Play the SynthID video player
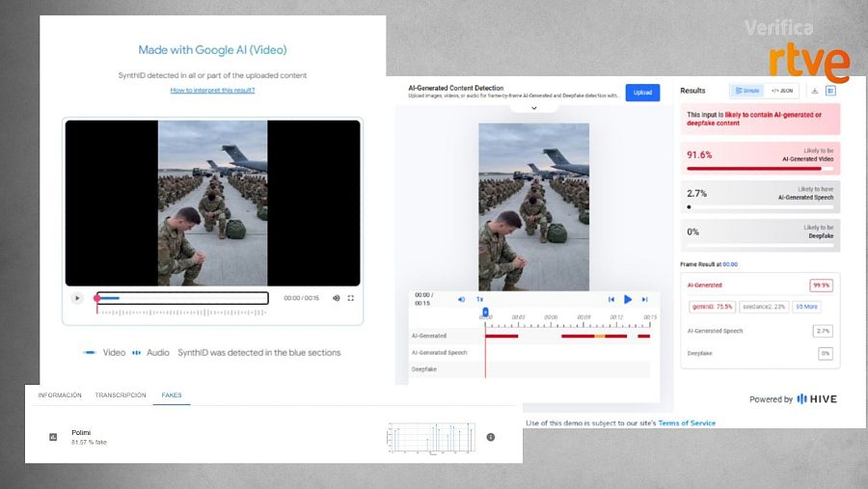This screenshot has height=489, width=868. pyautogui.click(x=77, y=298)
